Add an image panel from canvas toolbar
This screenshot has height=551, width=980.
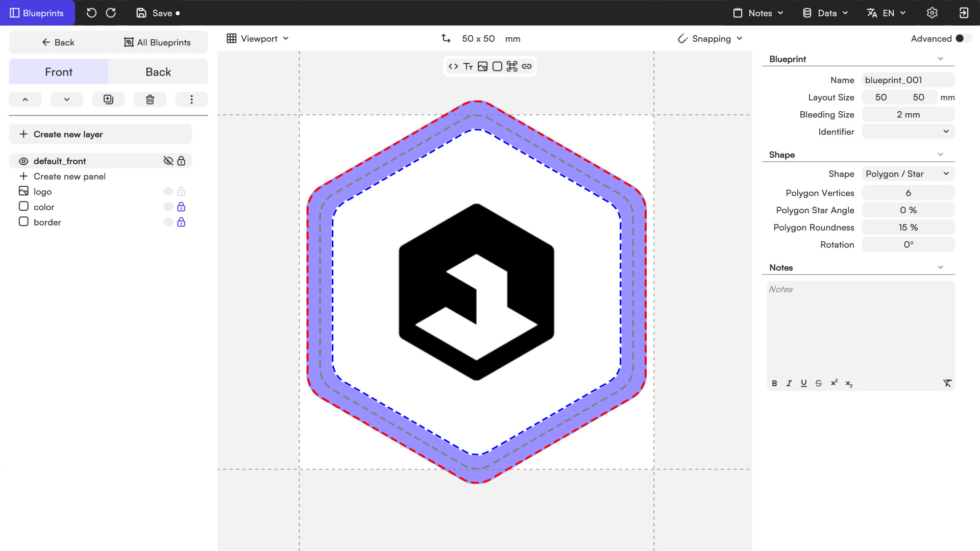click(x=483, y=66)
